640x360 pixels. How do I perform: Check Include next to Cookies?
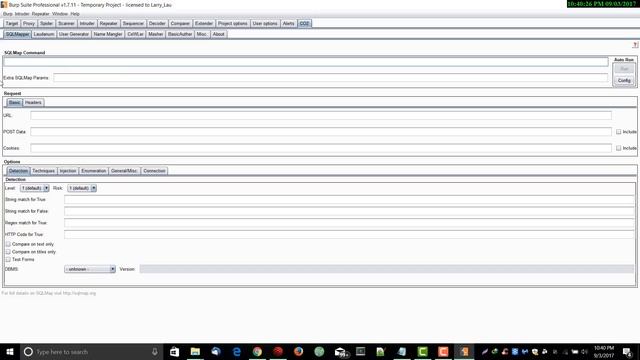coord(618,148)
